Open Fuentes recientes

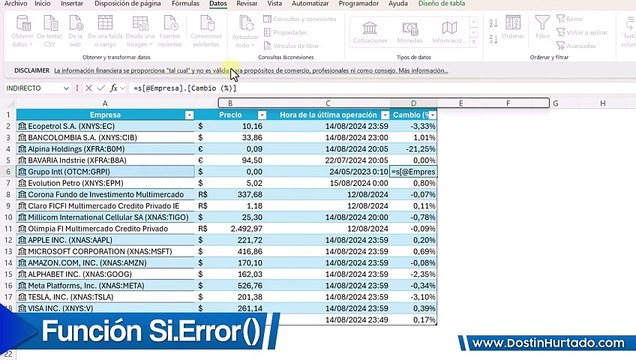[x=170, y=31]
